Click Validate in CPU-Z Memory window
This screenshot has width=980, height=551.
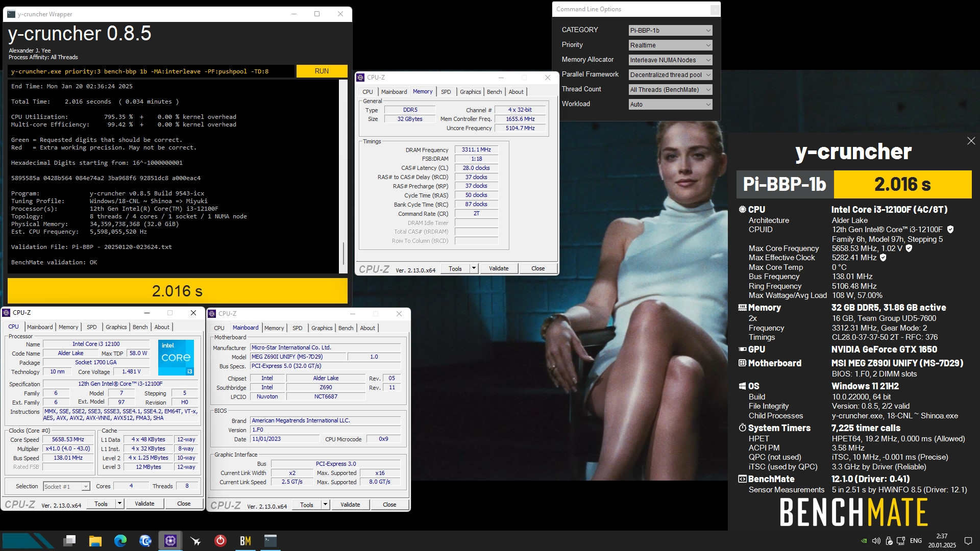[499, 268]
